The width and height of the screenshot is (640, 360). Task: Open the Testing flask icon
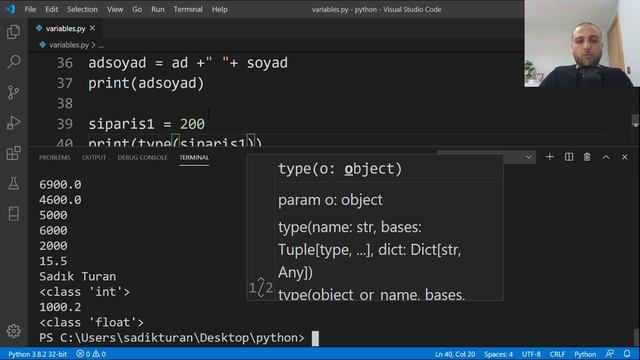pyautogui.click(x=13, y=183)
